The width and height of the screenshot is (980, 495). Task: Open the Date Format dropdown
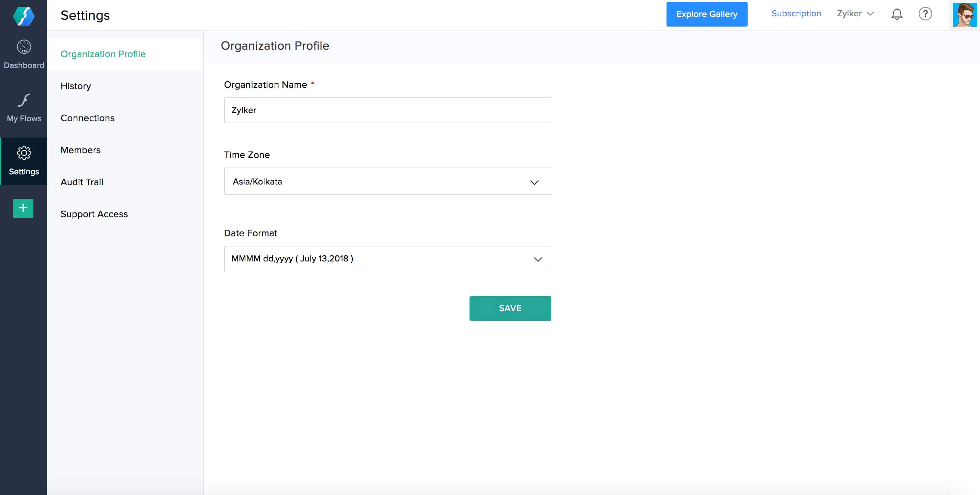pos(387,259)
